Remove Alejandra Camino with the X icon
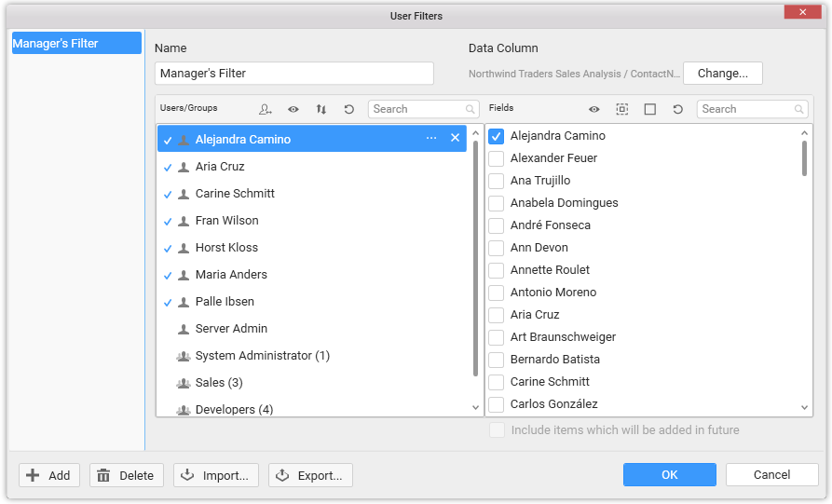This screenshot has height=504, width=832. click(x=455, y=138)
